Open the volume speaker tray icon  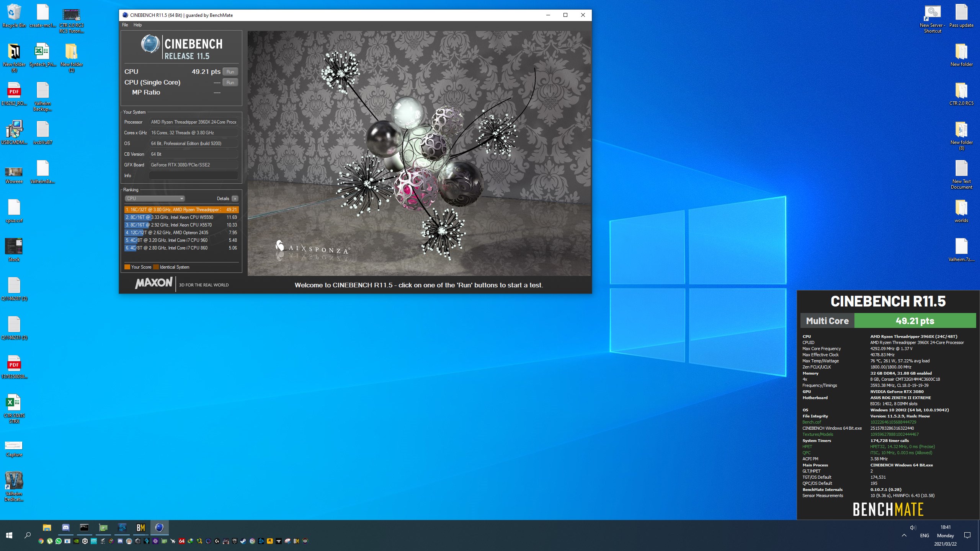pos(913,527)
